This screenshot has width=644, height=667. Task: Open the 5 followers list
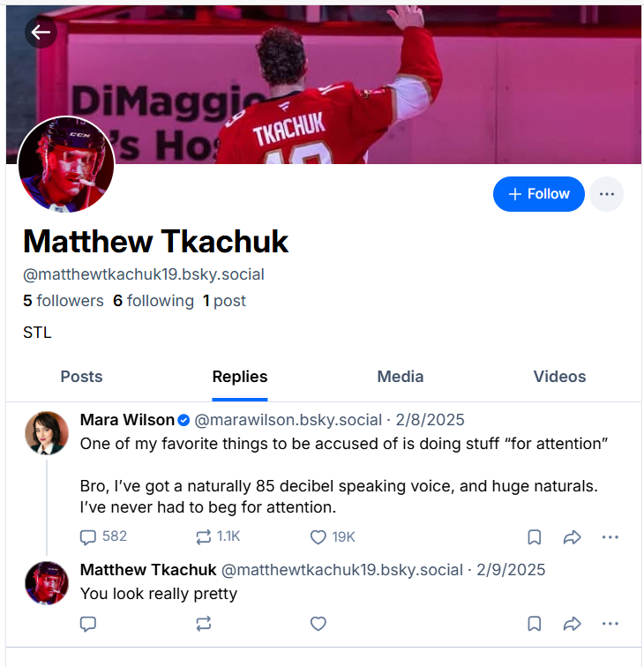[x=64, y=301]
